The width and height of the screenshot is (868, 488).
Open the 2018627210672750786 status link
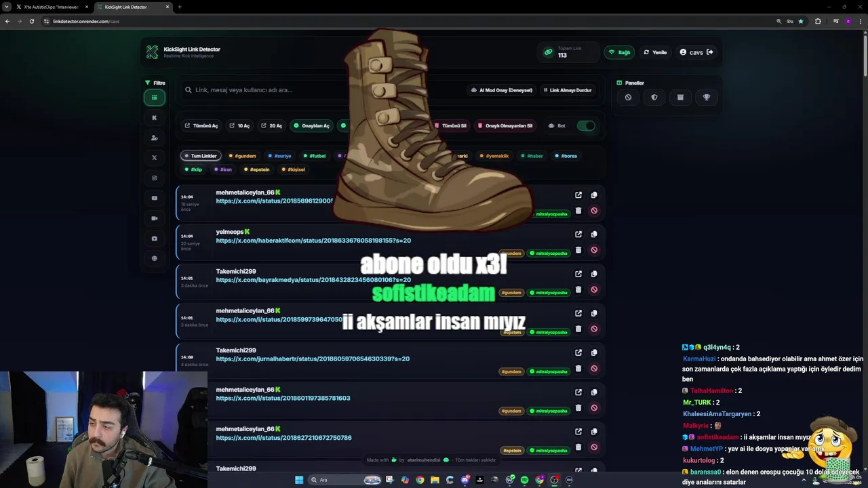pyautogui.click(x=283, y=438)
